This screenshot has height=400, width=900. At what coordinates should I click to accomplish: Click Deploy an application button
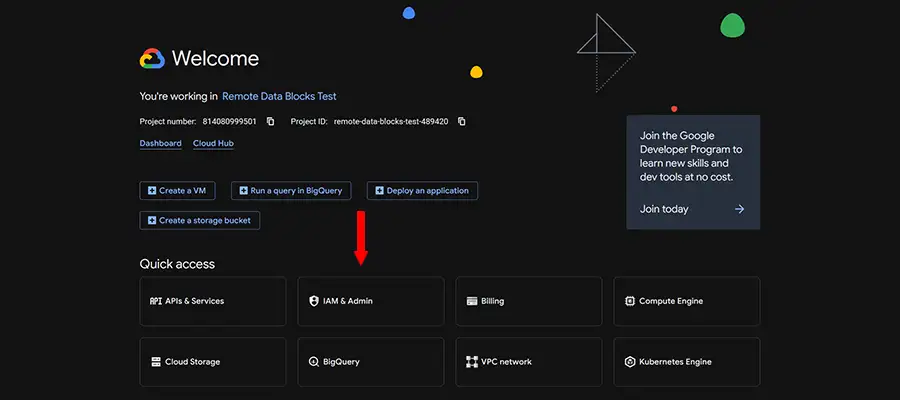(422, 191)
